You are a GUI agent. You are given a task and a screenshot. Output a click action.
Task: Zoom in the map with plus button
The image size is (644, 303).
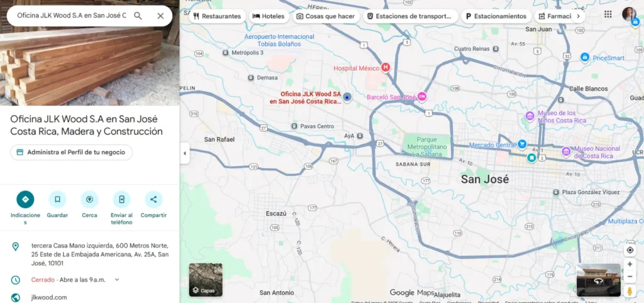coord(630,265)
